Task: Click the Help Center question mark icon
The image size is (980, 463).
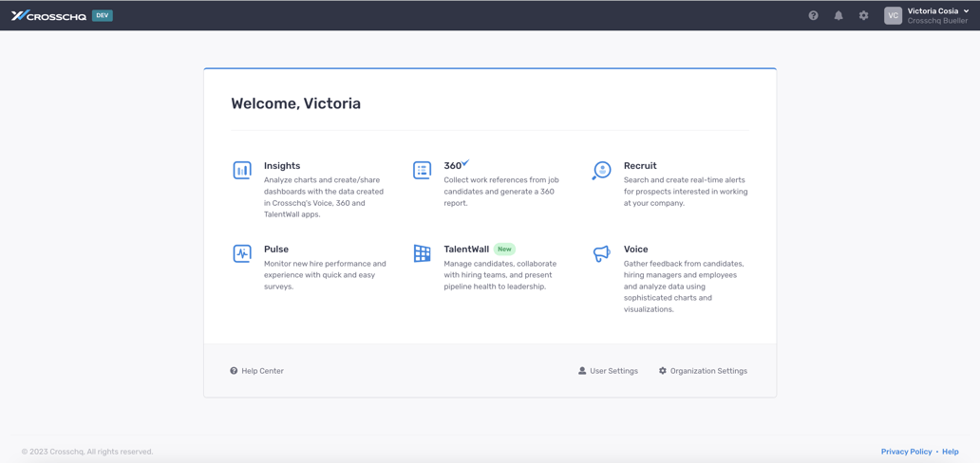Action: 234,371
